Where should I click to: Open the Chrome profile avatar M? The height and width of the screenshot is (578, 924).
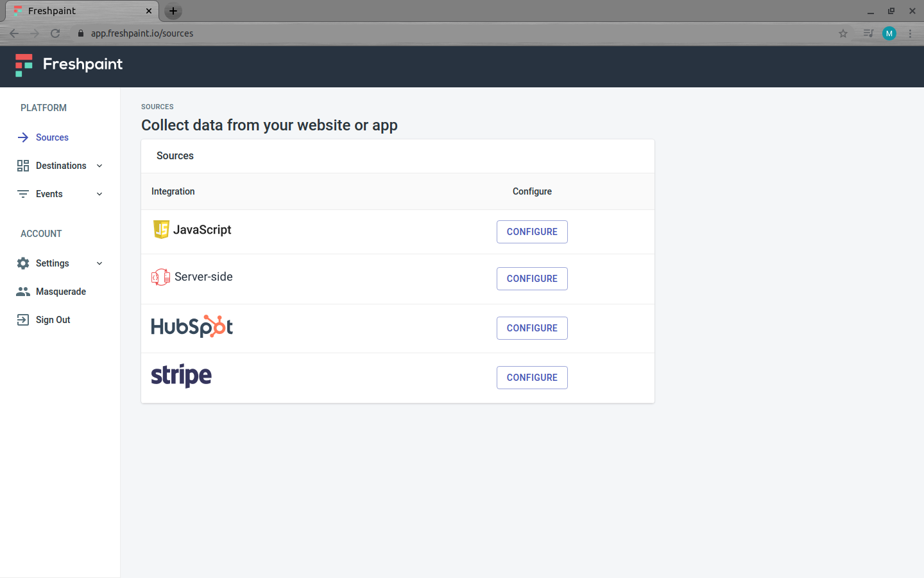(889, 33)
